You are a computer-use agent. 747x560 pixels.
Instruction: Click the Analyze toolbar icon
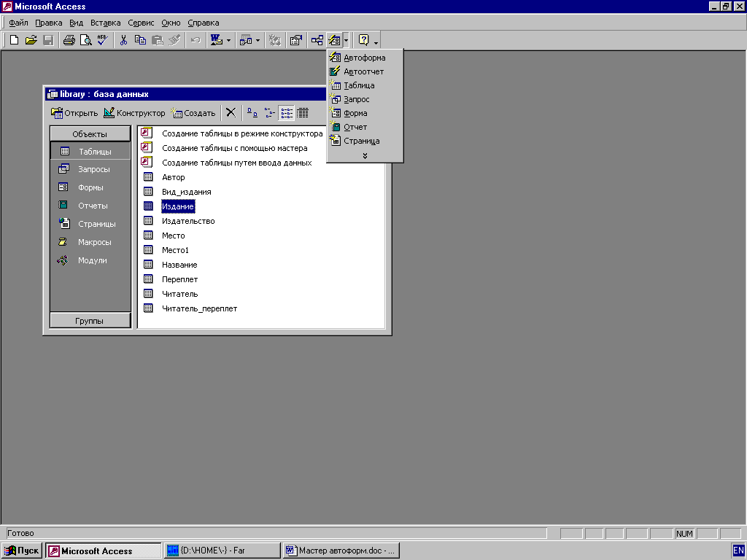[x=246, y=41]
